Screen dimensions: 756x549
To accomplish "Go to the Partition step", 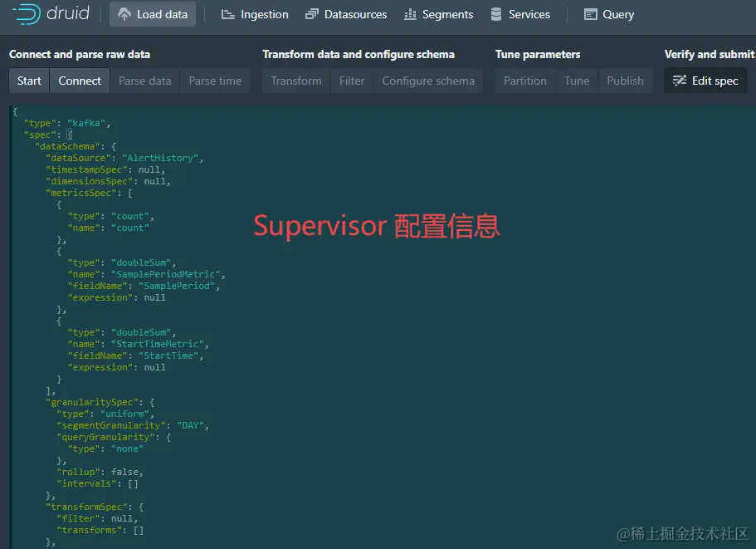I will coord(524,81).
